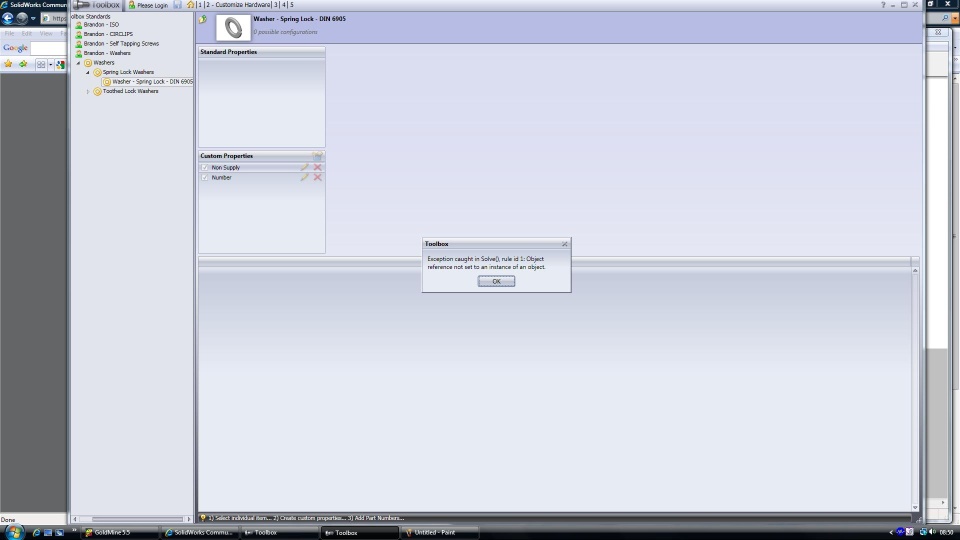Select Spring Lock Washers in tree
960x540 pixels.
pyautogui.click(x=128, y=72)
